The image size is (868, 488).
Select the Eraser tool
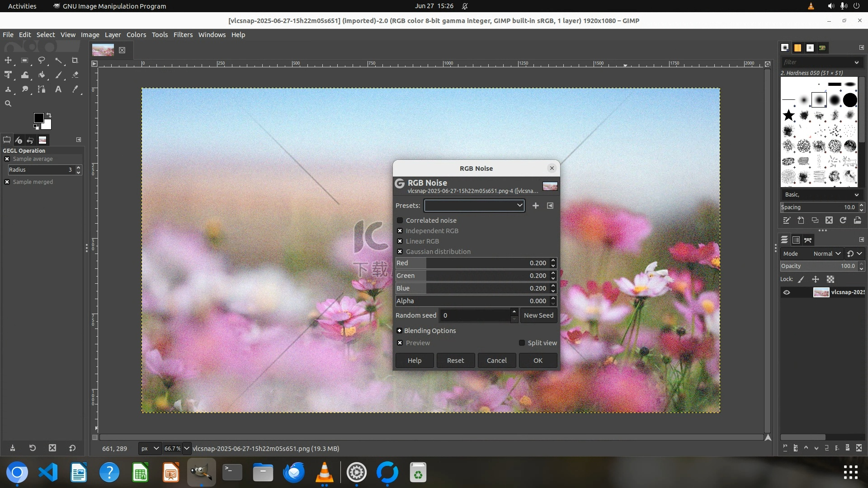click(x=75, y=75)
